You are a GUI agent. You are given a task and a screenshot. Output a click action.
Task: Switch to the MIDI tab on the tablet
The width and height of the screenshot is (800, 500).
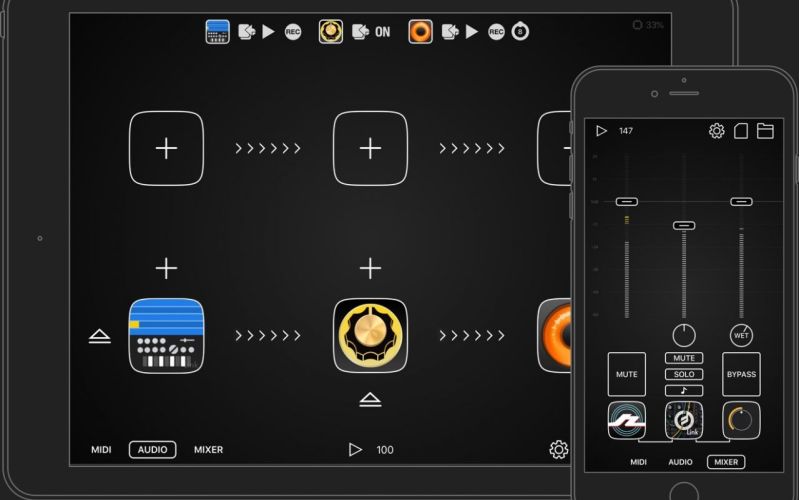tap(102, 450)
